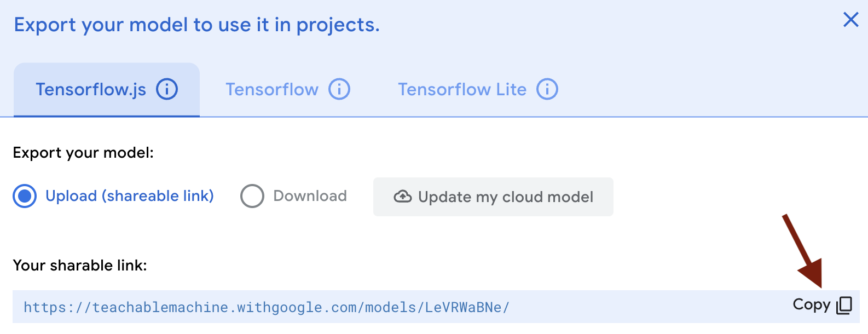This screenshot has height=334, width=868.
Task: Open the Tensorflow Lite info icon
Action: coord(547,89)
